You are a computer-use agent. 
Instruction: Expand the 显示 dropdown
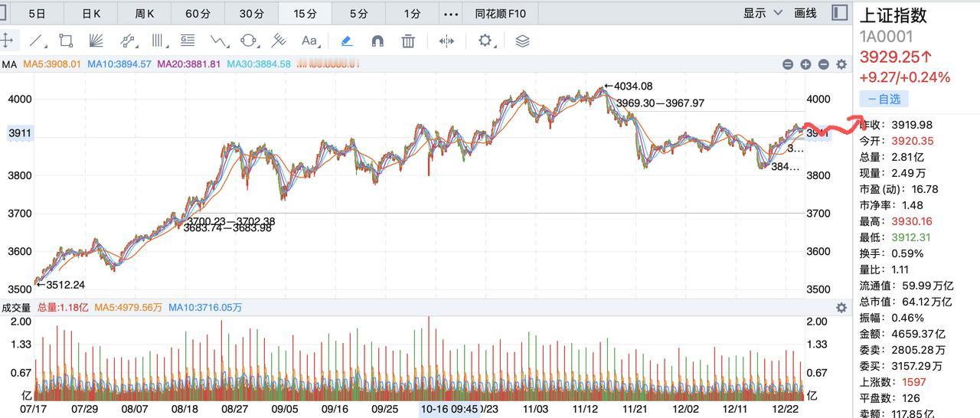click(x=763, y=13)
